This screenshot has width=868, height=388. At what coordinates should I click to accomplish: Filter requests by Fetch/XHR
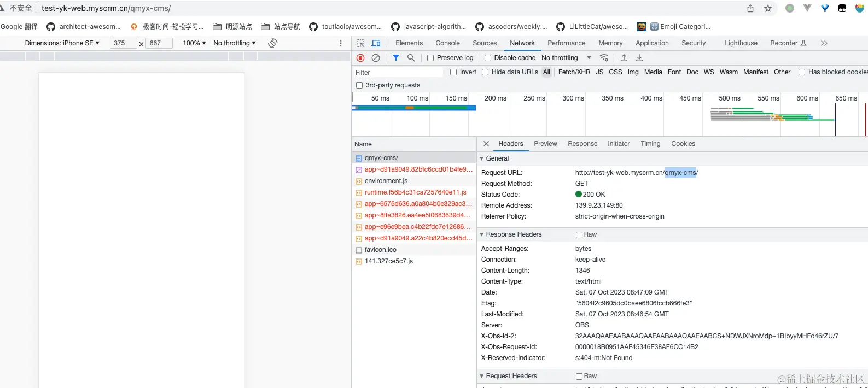[x=574, y=72]
